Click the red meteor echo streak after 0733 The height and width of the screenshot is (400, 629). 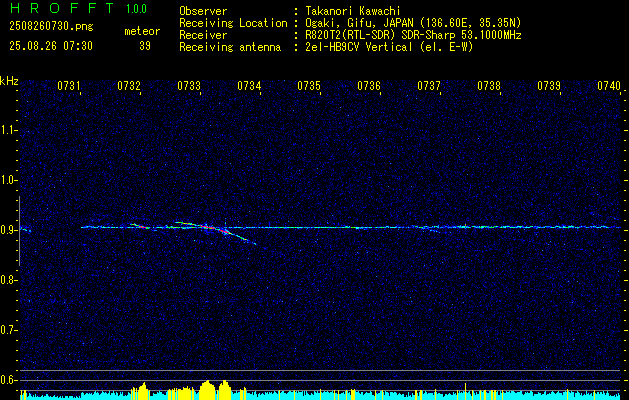pos(215,229)
